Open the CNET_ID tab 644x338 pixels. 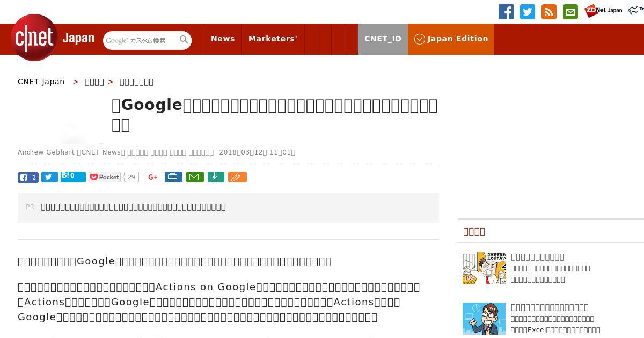point(383,39)
